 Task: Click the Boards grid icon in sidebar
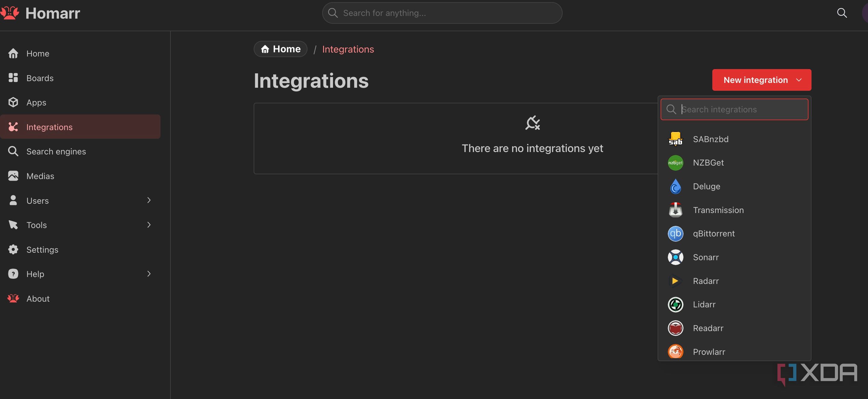(x=13, y=78)
